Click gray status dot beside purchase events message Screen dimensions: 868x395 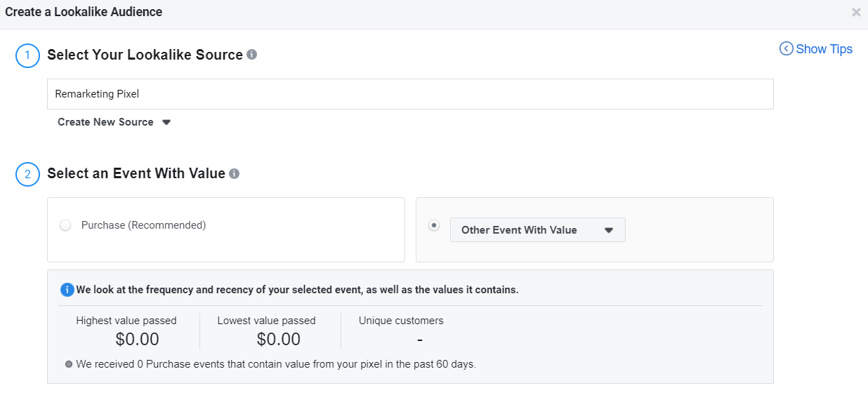(69, 365)
